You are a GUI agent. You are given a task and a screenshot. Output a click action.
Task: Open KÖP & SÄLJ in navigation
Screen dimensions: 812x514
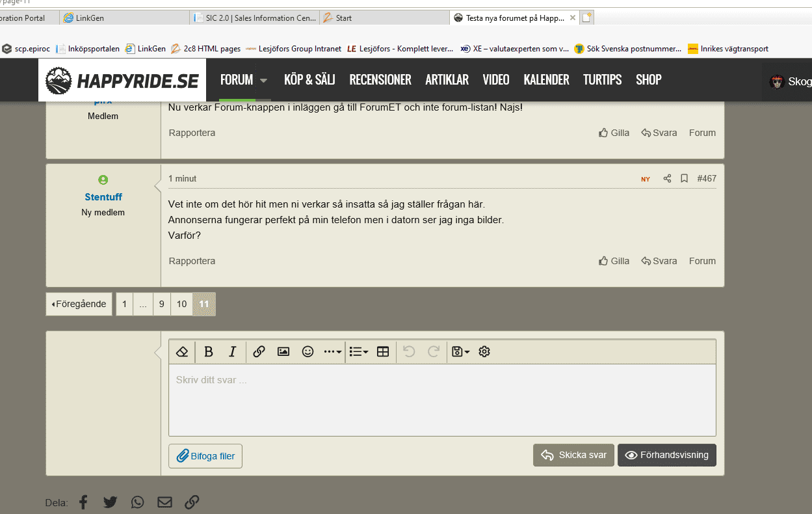(x=309, y=80)
